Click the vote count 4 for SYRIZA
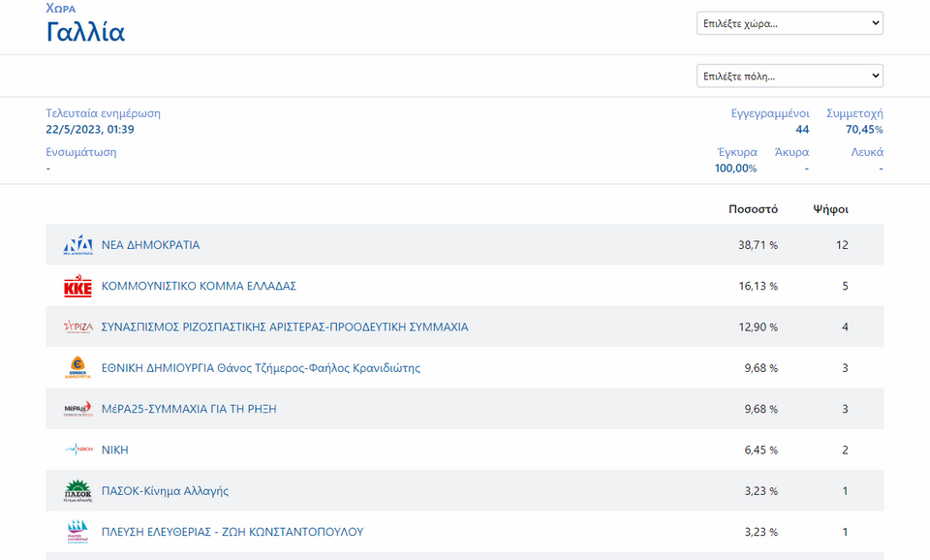930x560 pixels. (x=845, y=327)
